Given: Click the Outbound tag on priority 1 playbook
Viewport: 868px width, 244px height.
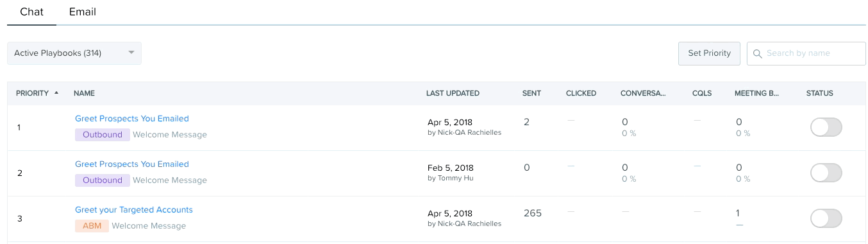Looking at the screenshot, I should tap(103, 135).
